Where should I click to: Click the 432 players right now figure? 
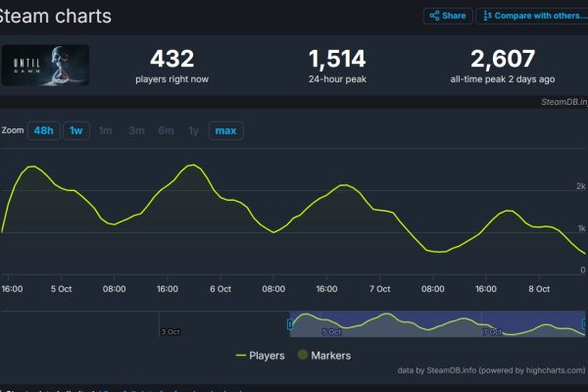click(172, 59)
